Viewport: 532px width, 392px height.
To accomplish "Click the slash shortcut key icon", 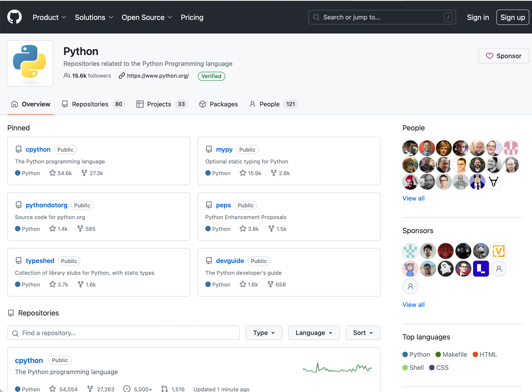I will coord(448,17).
